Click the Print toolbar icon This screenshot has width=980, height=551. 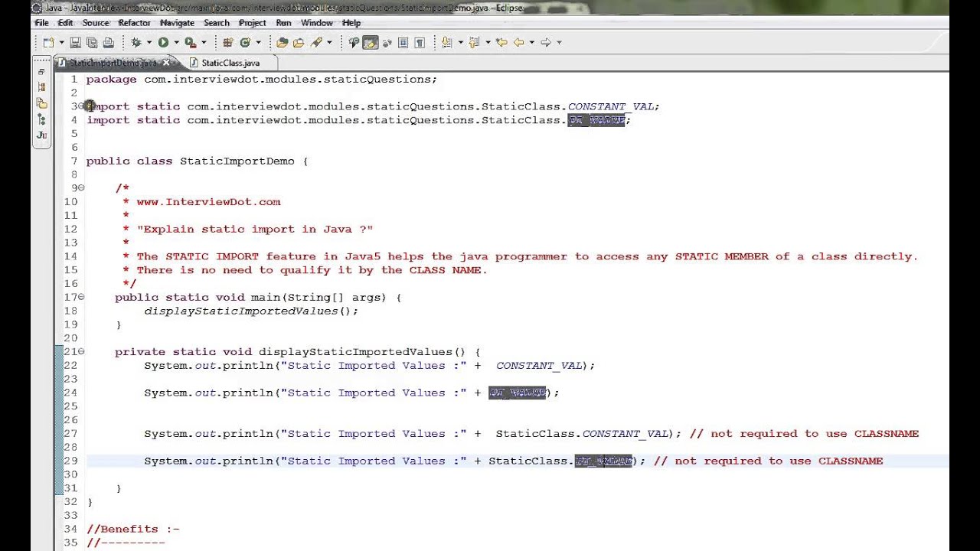(108, 42)
